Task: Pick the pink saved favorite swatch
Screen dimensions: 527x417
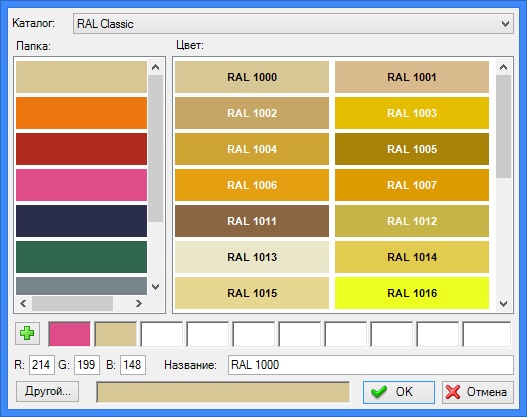Action: (70, 334)
